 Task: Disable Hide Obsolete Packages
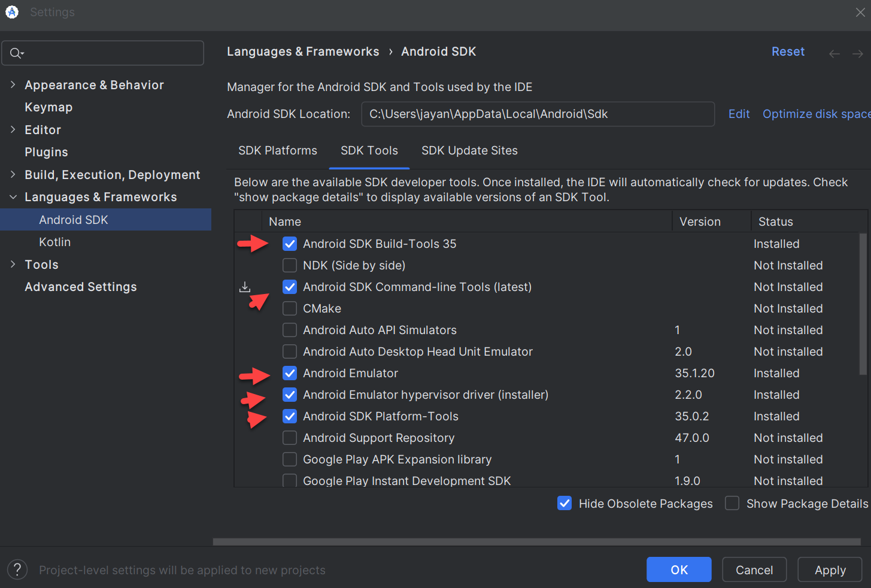point(565,503)
